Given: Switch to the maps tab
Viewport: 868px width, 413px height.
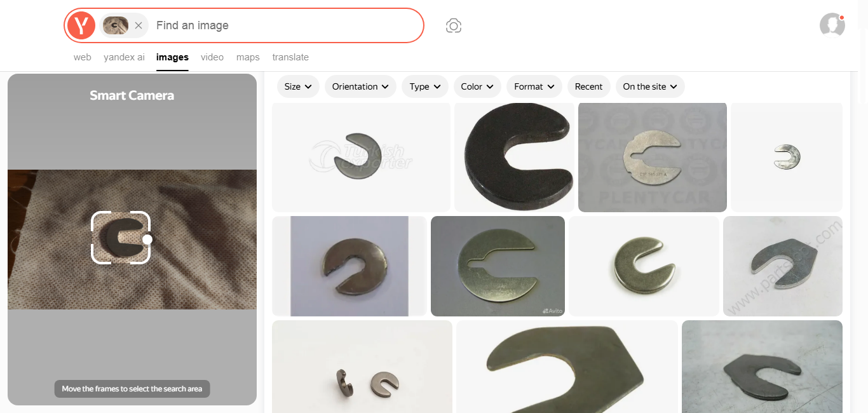Looking at the screenshot, I should pos(248,57).
